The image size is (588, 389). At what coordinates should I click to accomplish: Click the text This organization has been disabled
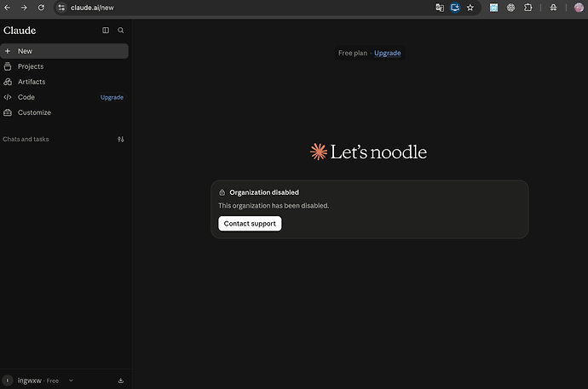coord(274,205)
